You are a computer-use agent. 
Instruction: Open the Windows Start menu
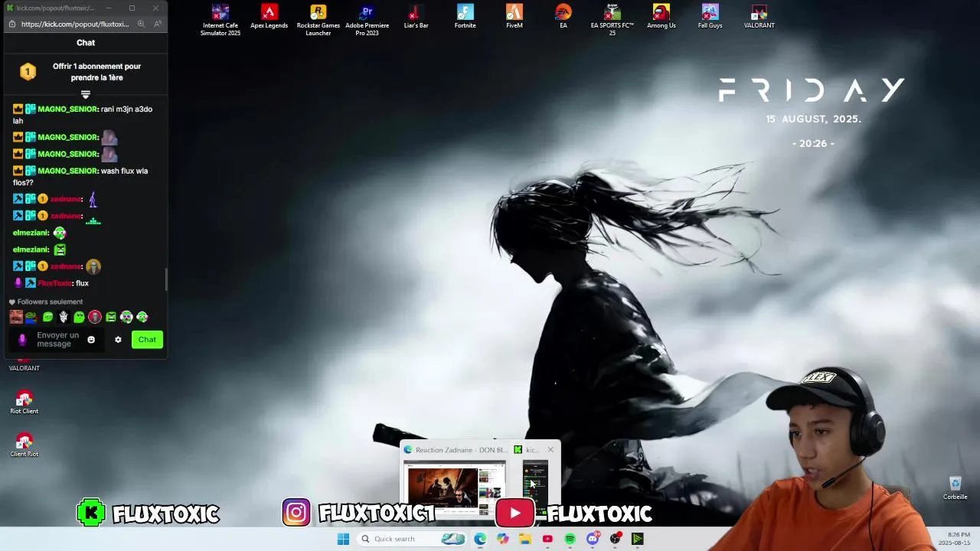pyautogui.click(x=343, y=539)
